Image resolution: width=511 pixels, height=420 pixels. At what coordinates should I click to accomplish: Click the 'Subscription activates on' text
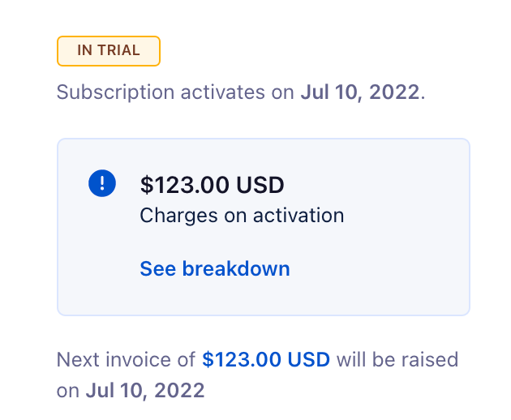coord(175,92)
